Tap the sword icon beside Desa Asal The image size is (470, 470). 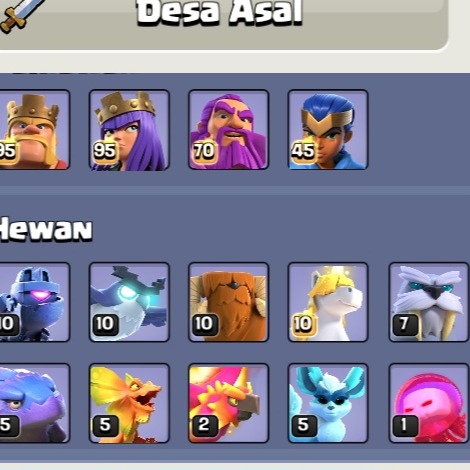(19, 15)
